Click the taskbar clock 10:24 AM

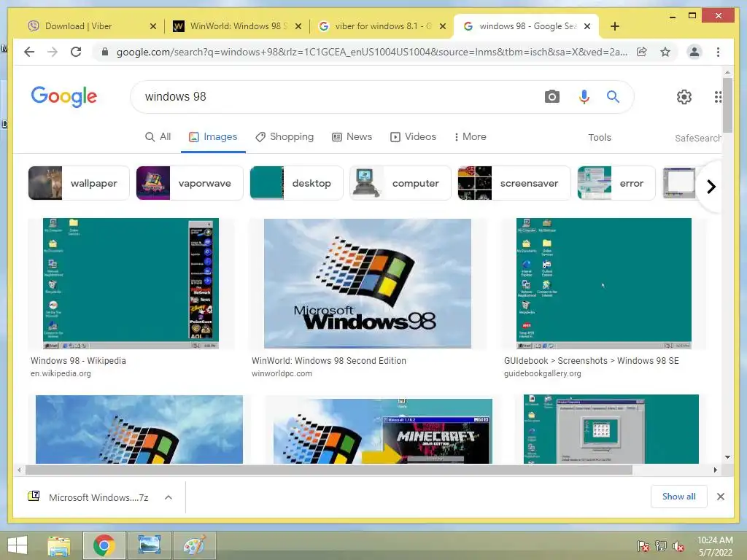pyautogui.click(x=715, y=540)
